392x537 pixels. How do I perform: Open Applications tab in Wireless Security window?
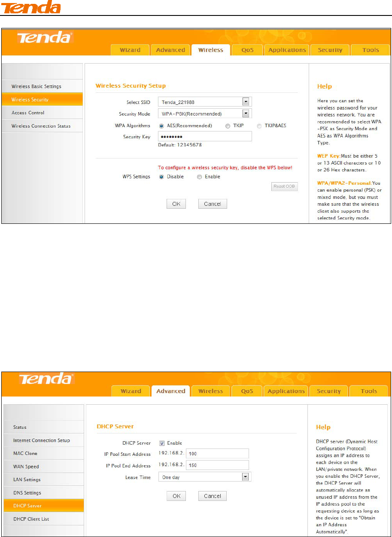[287, 50]
